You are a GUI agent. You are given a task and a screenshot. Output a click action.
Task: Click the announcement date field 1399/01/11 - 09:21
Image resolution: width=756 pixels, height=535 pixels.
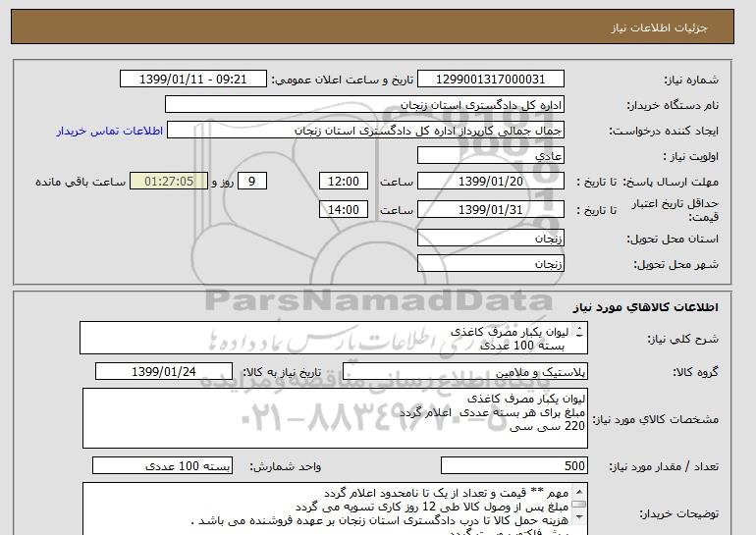click(192, 80)
